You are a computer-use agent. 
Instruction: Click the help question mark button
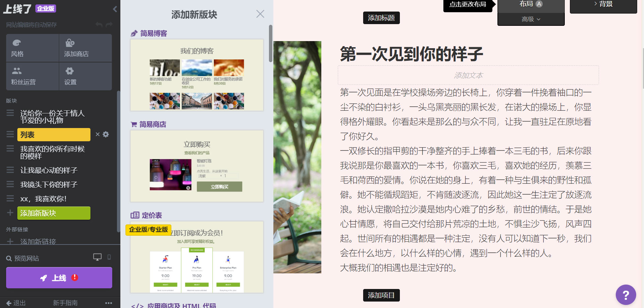tap(626, 295)
